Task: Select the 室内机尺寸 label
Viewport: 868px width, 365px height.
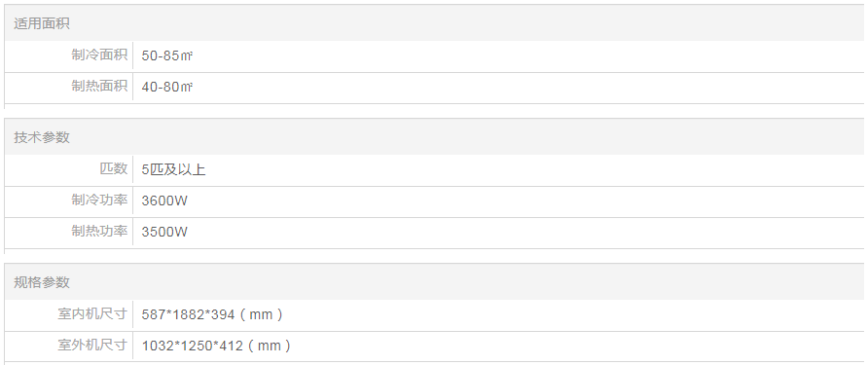Action: pyautogui.click(x=92, y=313)
